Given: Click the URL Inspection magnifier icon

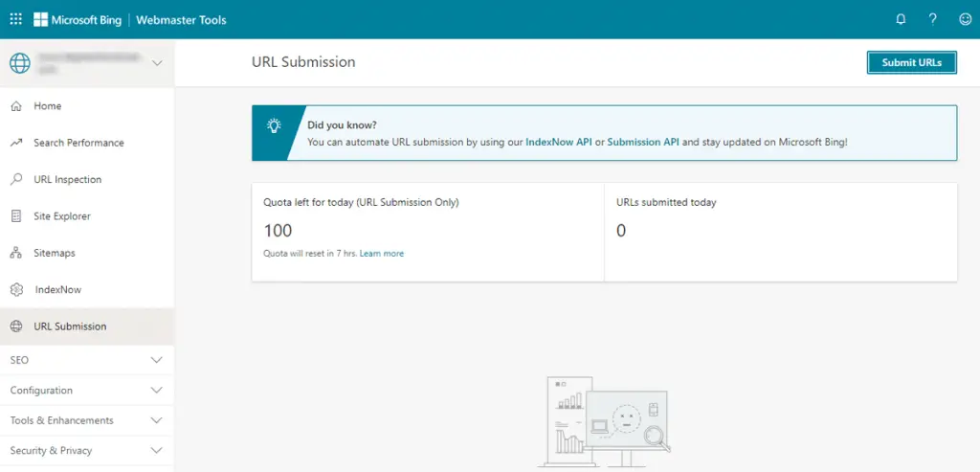Looking at the screenshot, I should 17,179.
